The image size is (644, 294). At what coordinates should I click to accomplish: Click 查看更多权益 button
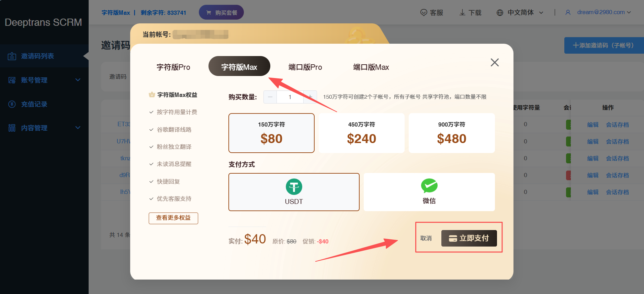click(x=173, y=218)
